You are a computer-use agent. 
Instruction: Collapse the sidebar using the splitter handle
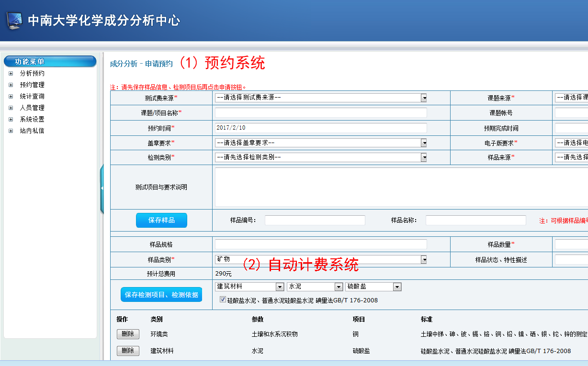tap(102, 189)
